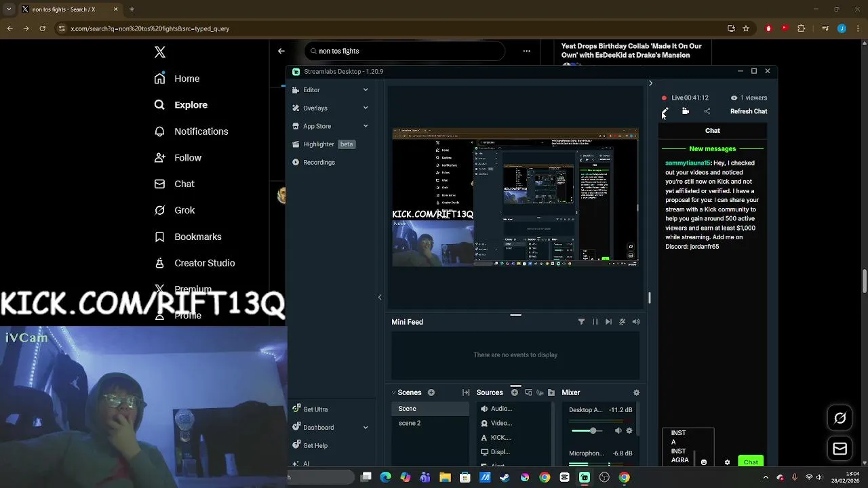
Task: Share the stream link icon
Action: click(x=707, y=111)
